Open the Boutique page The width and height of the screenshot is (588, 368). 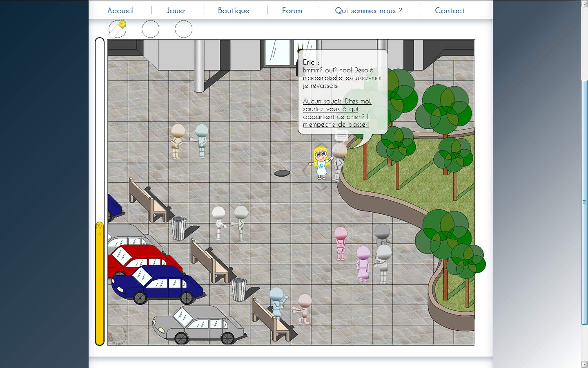click(234, 11)
